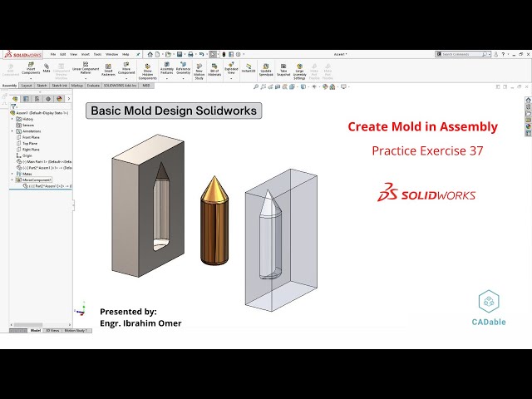Image resolution: width=532 pixels, height=399 pixels.
Task: Open Linear Component Pattern tool
Action: (x=86, y=69)
